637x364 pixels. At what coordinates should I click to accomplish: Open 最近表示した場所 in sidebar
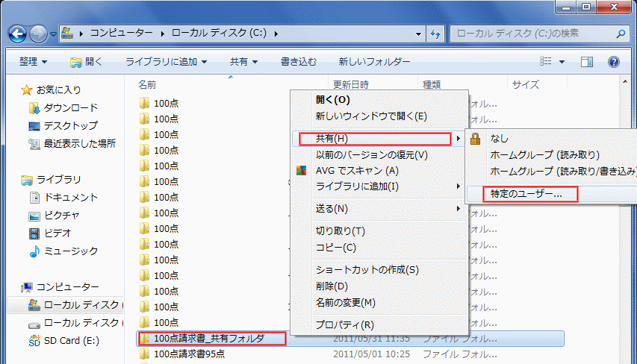coord(72,144)
